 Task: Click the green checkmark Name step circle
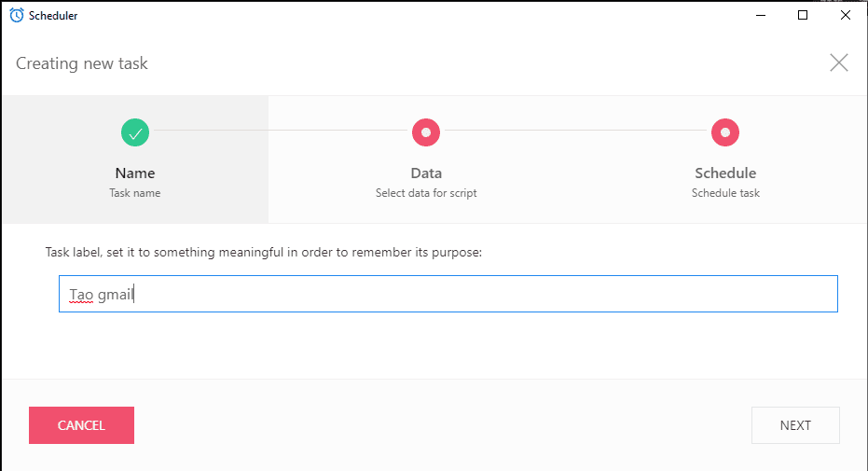(x=135, y=132)
